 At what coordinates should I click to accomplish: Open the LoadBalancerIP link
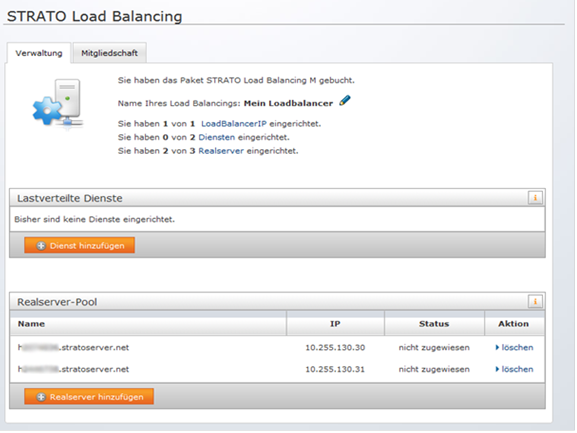click(234, 124)
